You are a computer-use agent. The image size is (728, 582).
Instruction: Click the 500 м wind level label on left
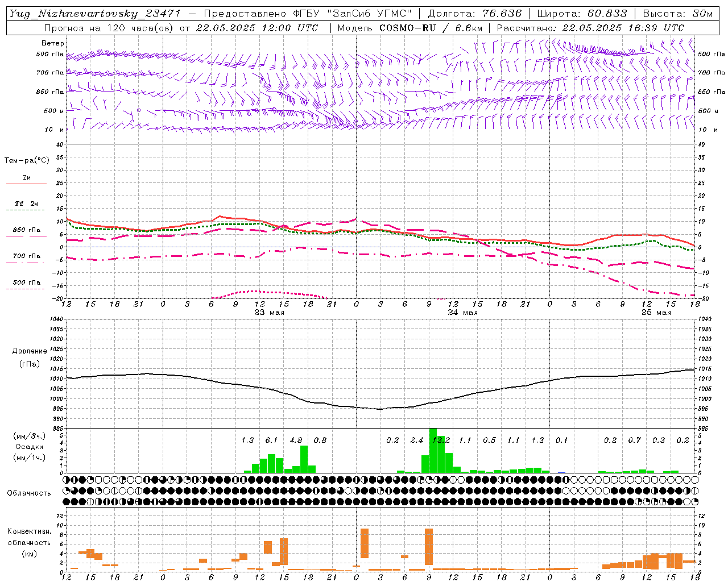point(54,111)
